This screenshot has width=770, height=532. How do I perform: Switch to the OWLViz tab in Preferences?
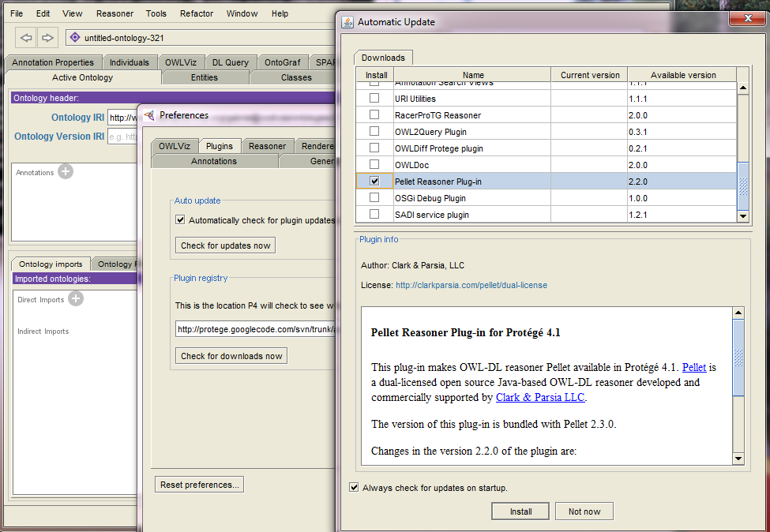(175, 146)
